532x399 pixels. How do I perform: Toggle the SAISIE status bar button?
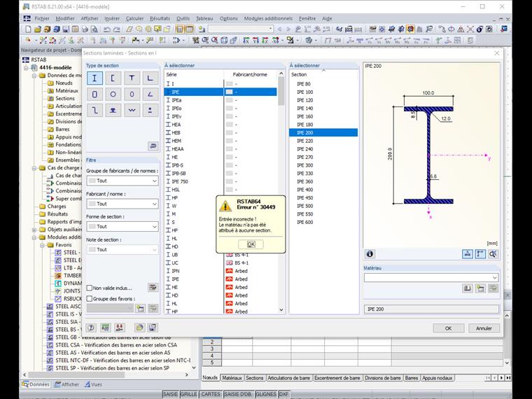point(170,394)
